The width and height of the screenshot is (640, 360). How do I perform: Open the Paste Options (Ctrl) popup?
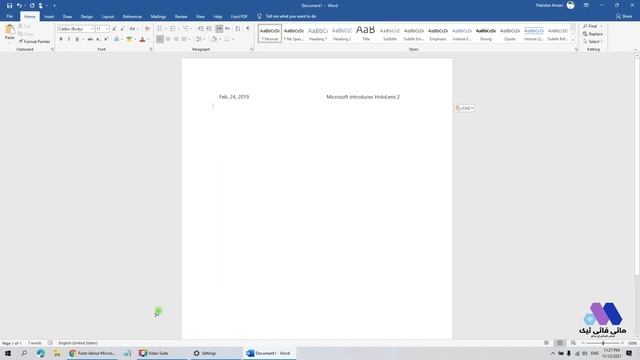464,108
